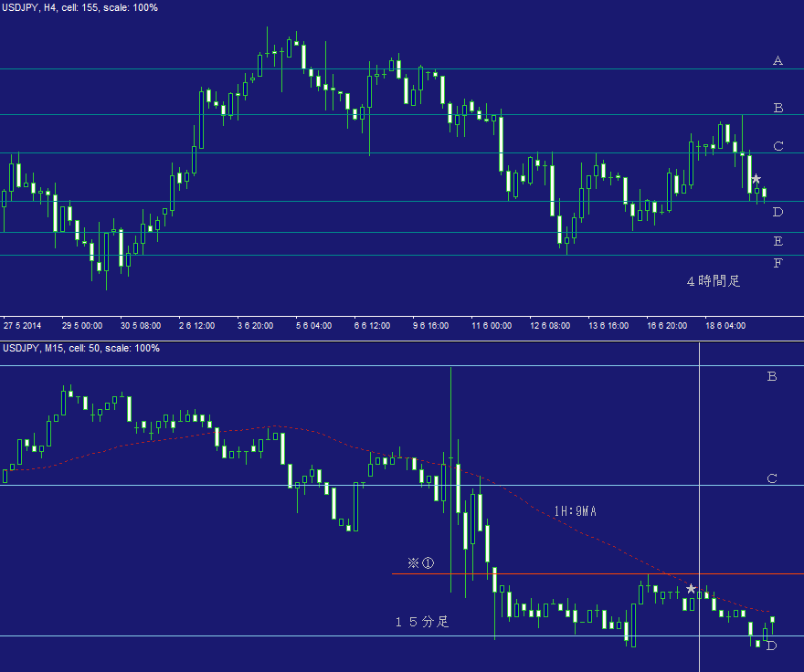Viewport: 804px width, 672px height.
Task: Click the 3 6 20:00 time label
Action: click(x=255, y=325)
